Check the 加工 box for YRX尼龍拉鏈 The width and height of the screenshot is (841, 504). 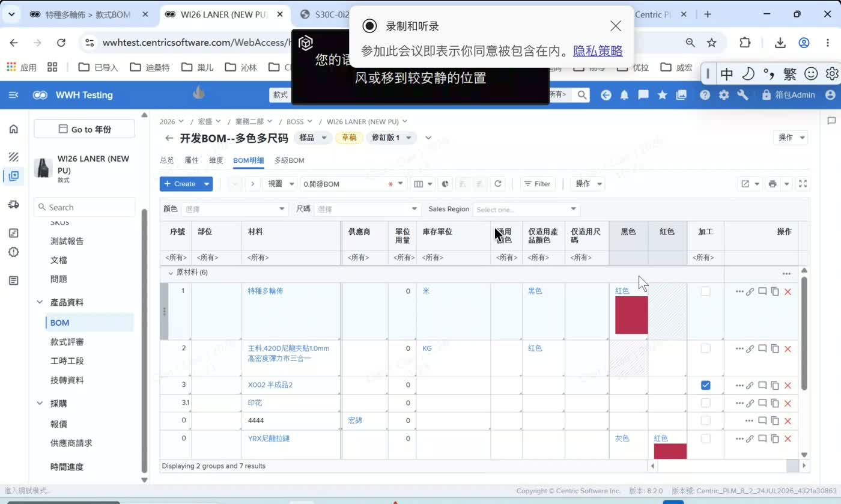(x=706, y=439)
